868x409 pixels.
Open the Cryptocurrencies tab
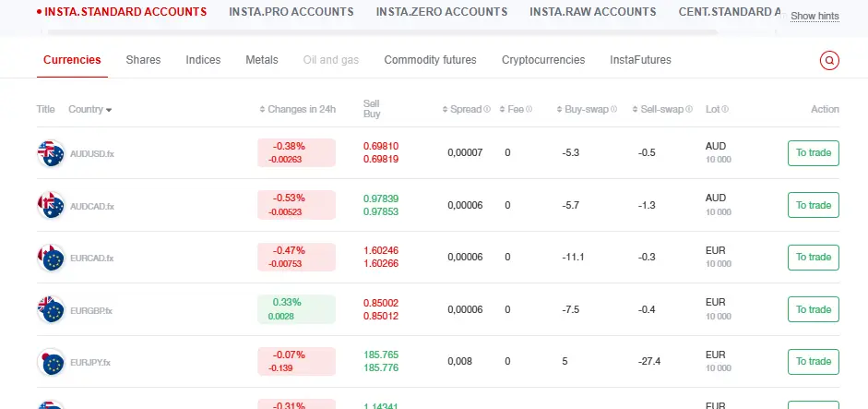[543, 60]
